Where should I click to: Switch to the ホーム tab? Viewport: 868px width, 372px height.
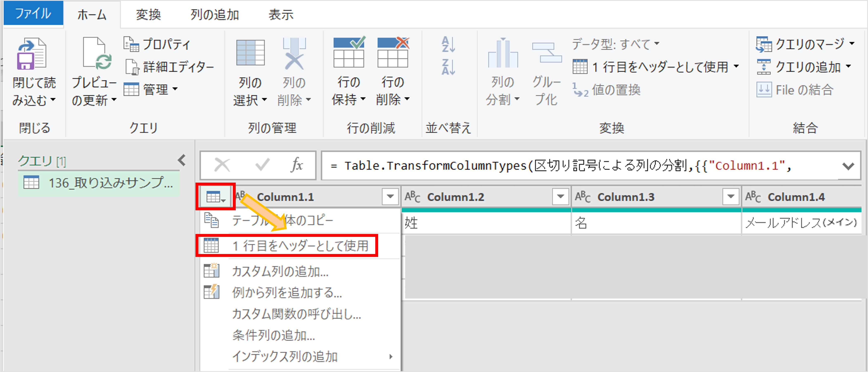[92, 14]
